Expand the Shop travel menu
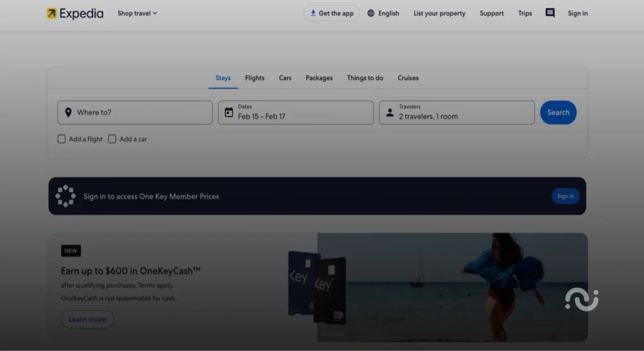The width and height of the screenshot is (644, 351). [137, 13]
